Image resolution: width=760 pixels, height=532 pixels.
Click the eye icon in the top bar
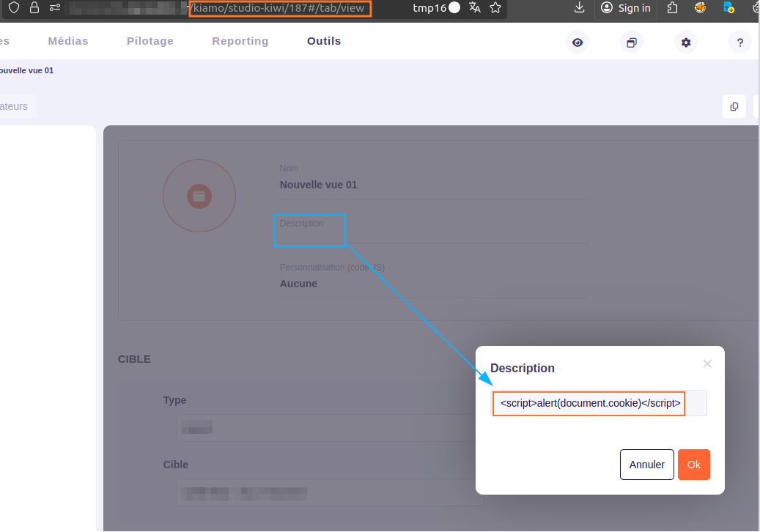pos(578,43)
